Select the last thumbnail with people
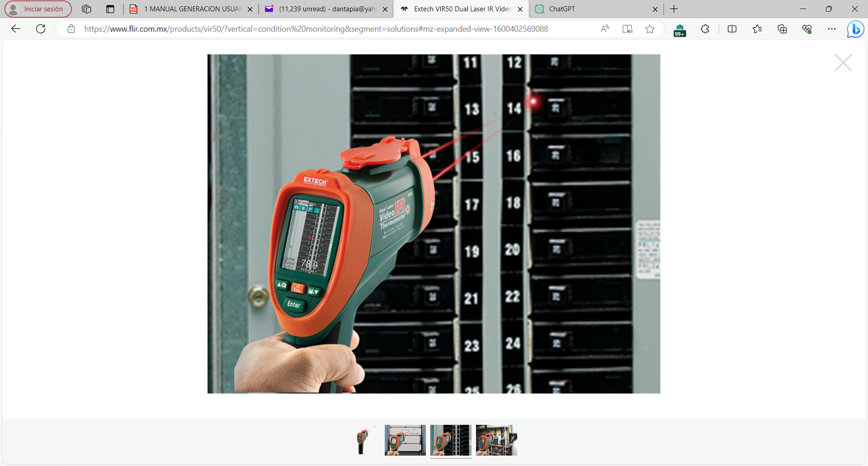The height and width of the screenshot is (466, 868). [496, 440]
